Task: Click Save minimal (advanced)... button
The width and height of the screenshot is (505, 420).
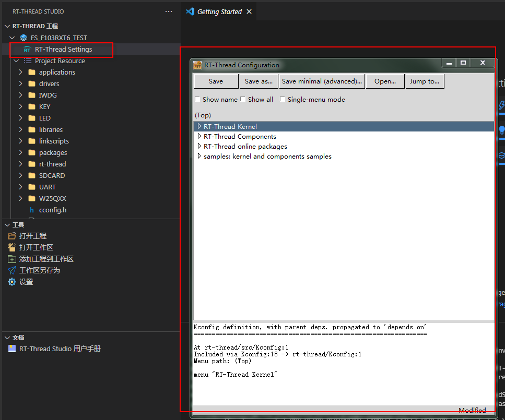Action: coord(322,81)
